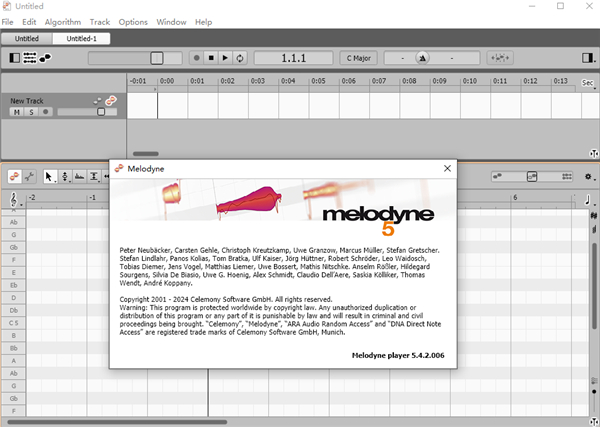Adjust the New Track volume slider
This screenshot has width=600, height=427.
click(100, 112)
